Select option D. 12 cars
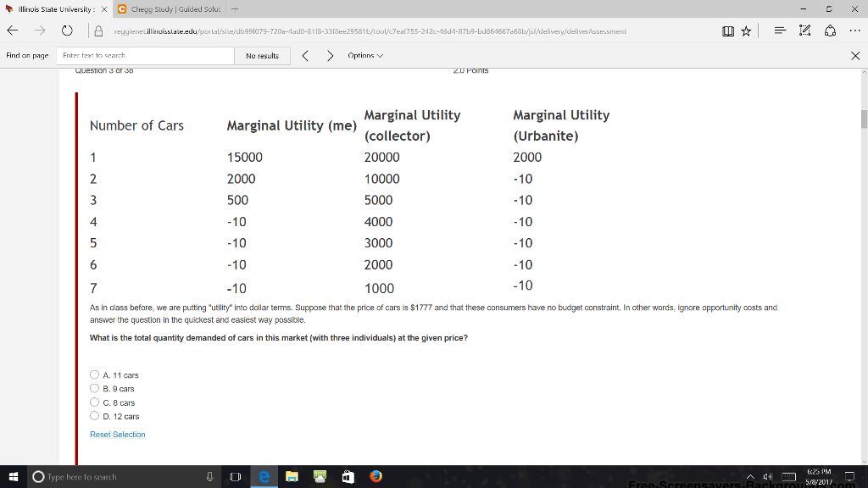This screenshot has height=488, width=868. coord(94,416)
